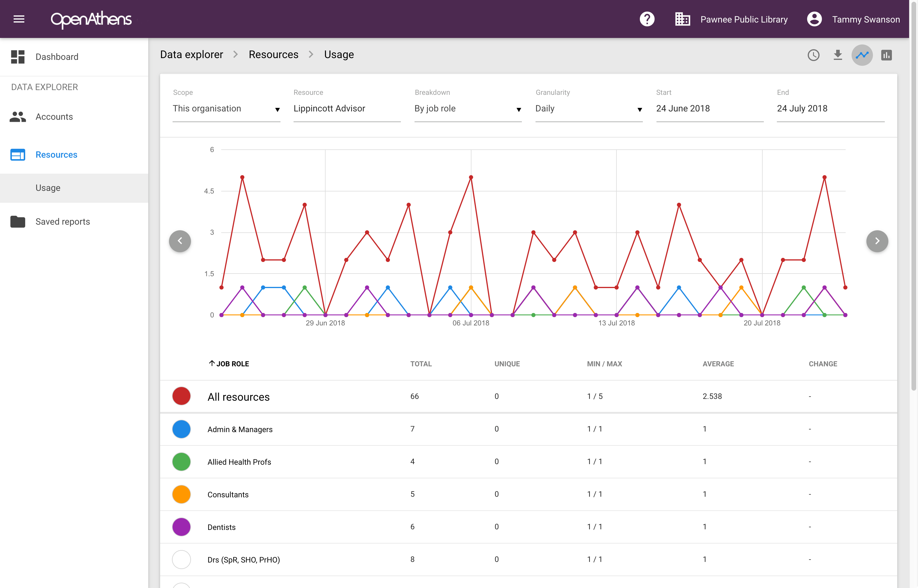Viewport: 918px width, 588px height.
Task: Switch to line chart view
Action: point(862,55)
